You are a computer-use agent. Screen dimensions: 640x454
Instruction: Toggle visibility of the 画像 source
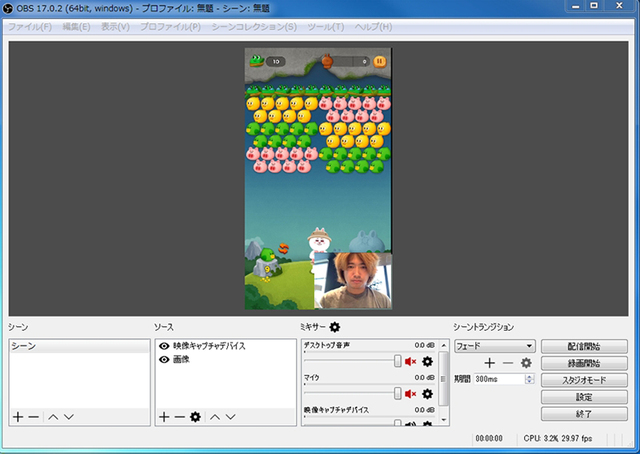click(x=164, y=358)
